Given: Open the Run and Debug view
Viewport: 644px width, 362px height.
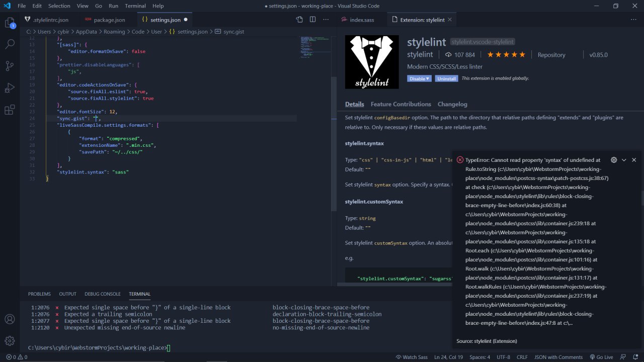Looking at the screenshot, I should click(x=10, y=88).
